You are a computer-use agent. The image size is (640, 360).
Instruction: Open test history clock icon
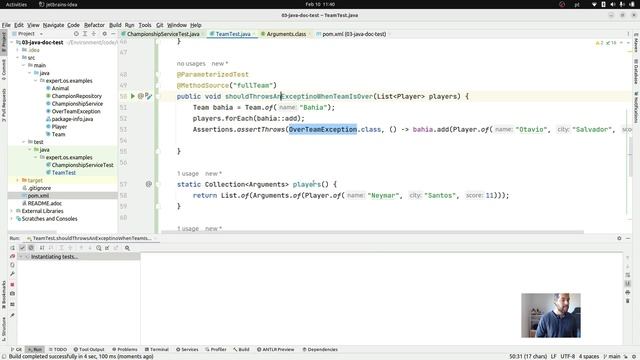point(99,248)
